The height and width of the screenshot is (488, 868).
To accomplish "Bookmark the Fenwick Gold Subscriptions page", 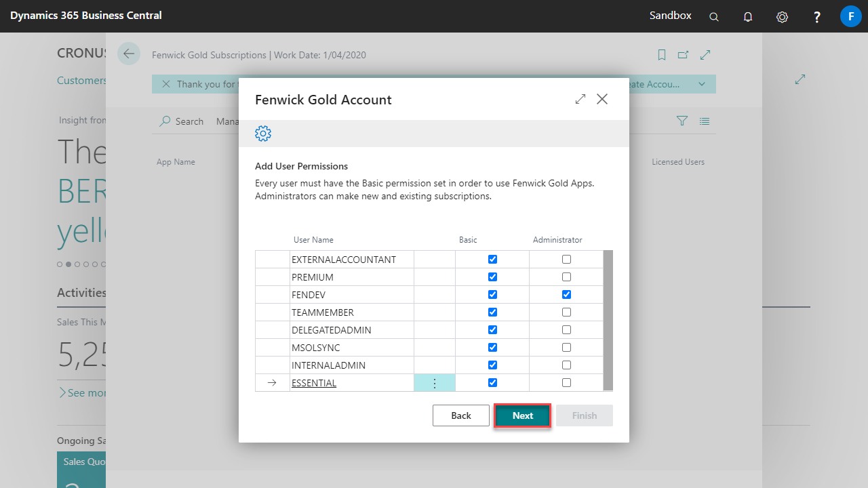I will 662,55.
